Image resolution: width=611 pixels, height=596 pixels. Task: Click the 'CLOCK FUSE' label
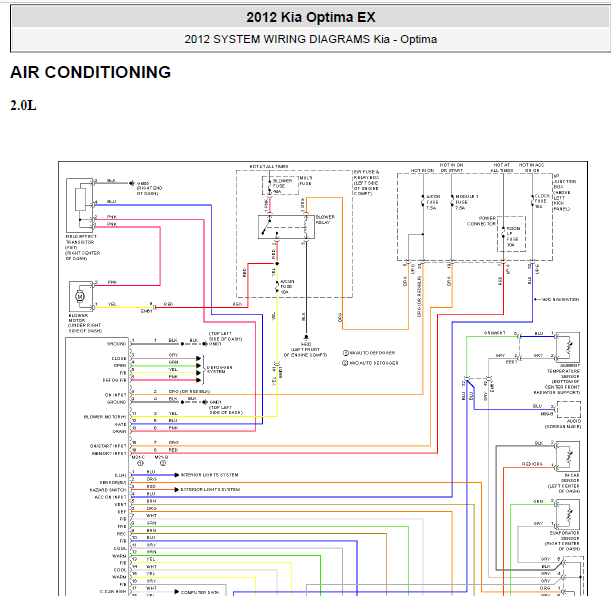(542, 201)
